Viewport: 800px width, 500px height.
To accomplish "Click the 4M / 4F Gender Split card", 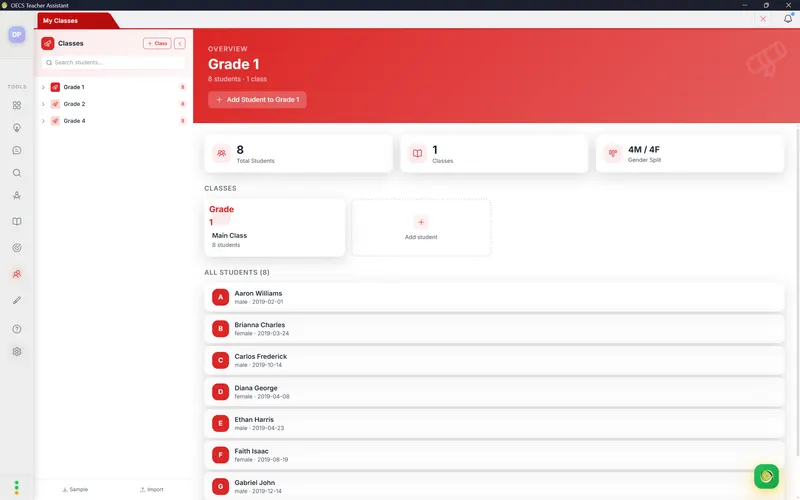I will pyautogui.click(x=690, y=153).
